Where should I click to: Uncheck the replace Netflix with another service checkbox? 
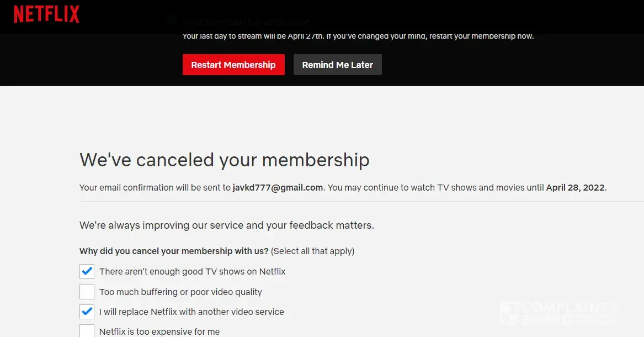(87, 312)
